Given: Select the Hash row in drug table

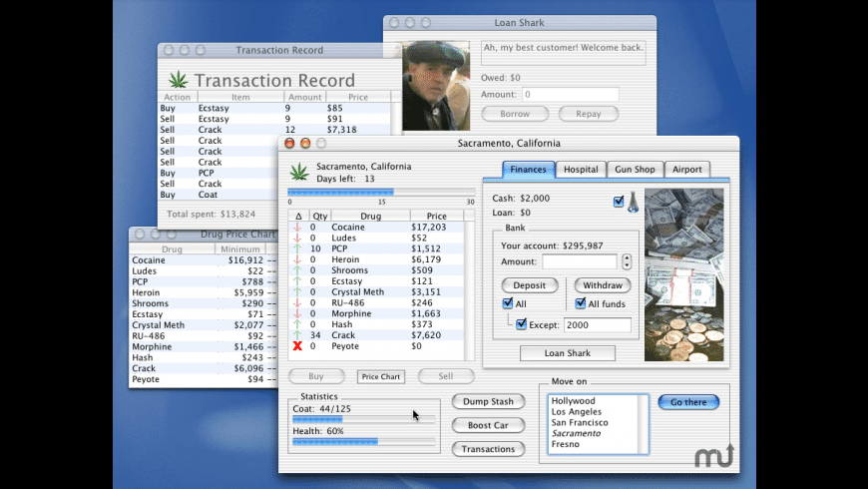Looking at the screenshot, I should tap(376, 324).
